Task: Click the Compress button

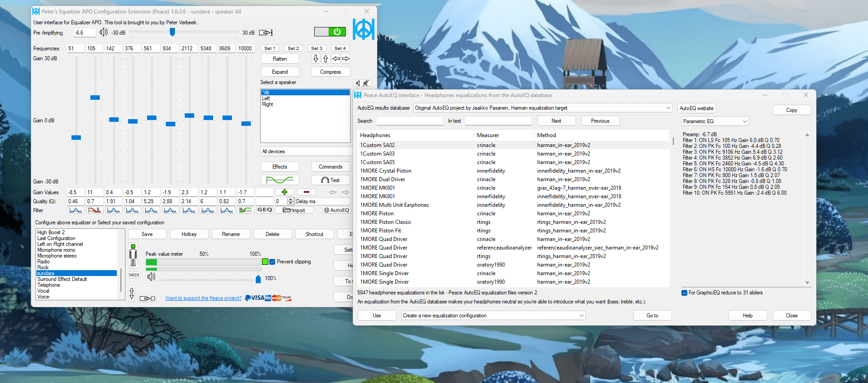Action: point(330,72)
